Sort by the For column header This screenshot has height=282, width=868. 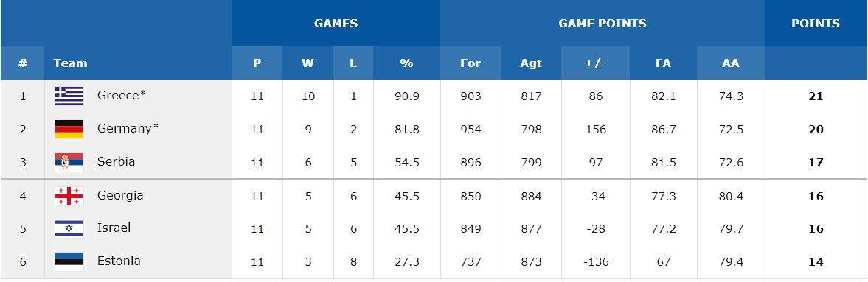[471, 63]
